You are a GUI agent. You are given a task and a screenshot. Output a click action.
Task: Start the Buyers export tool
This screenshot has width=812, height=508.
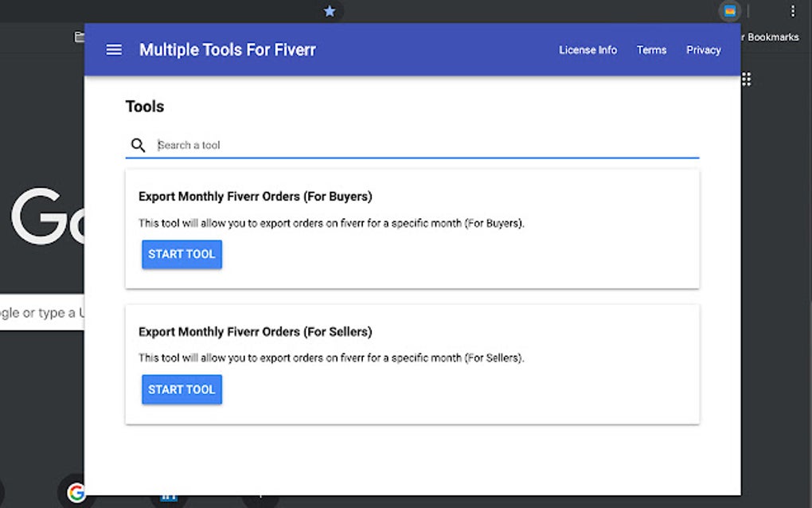tap(182, 254)
